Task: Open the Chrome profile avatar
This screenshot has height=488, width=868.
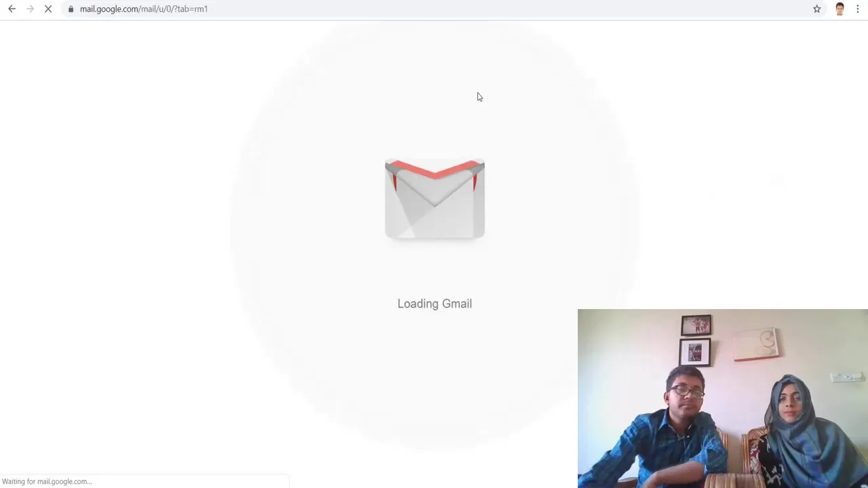Action: pyautogui.click(x=840, y=9)
